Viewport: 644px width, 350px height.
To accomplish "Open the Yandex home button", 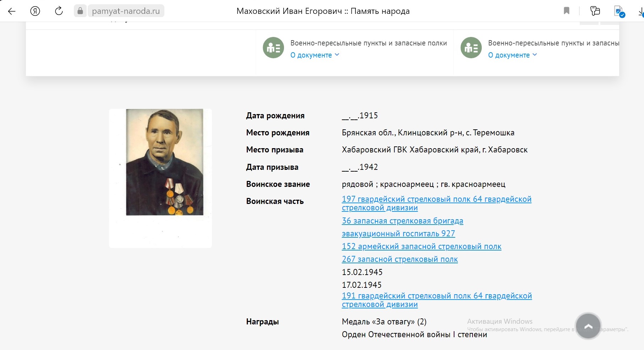I will pyautogui.click(x=35, y=11).
